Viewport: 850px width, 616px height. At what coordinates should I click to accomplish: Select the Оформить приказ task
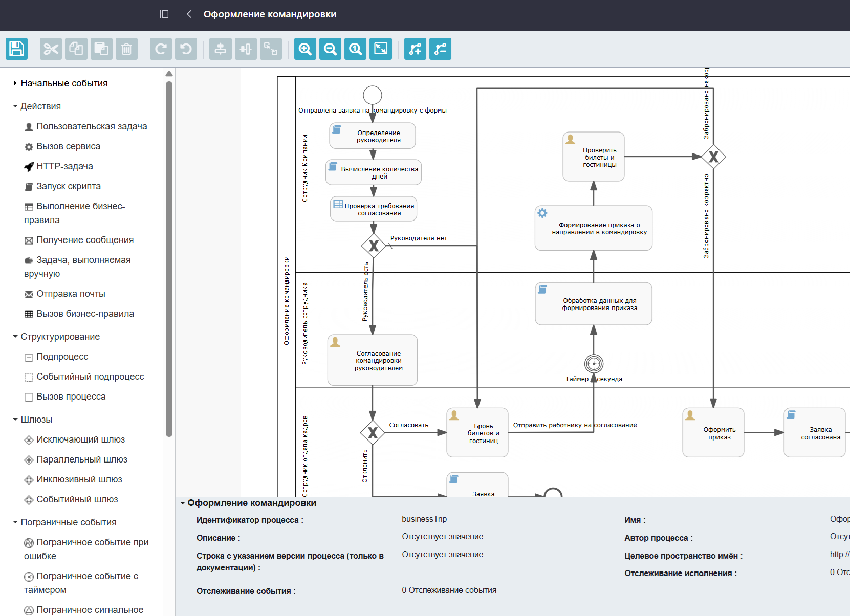(713, 432)
